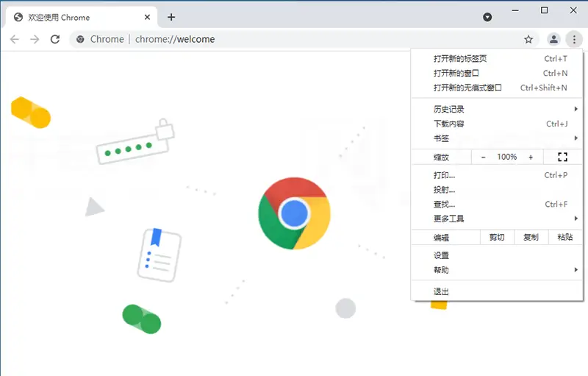Open the user profile avatar button

[x=553, y=39]
